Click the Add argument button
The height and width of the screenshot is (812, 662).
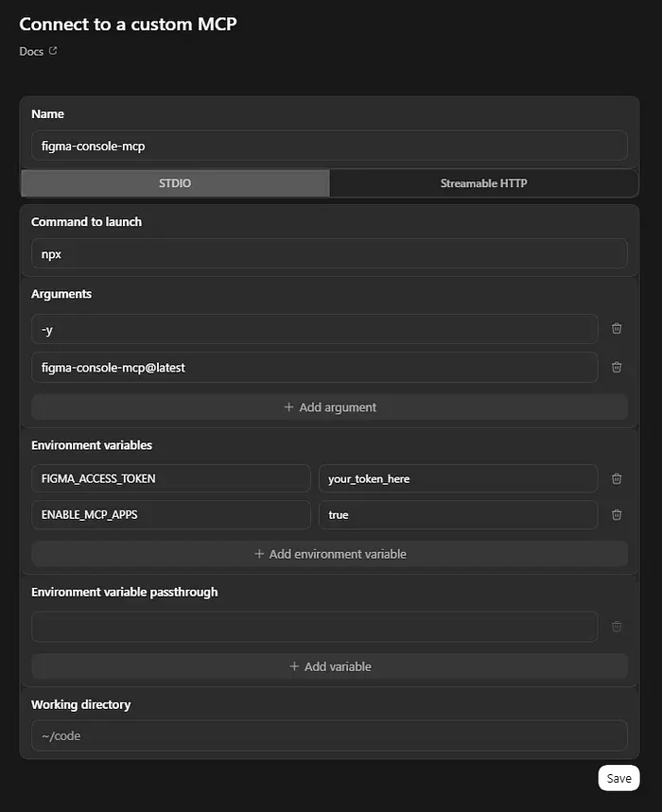329,407
